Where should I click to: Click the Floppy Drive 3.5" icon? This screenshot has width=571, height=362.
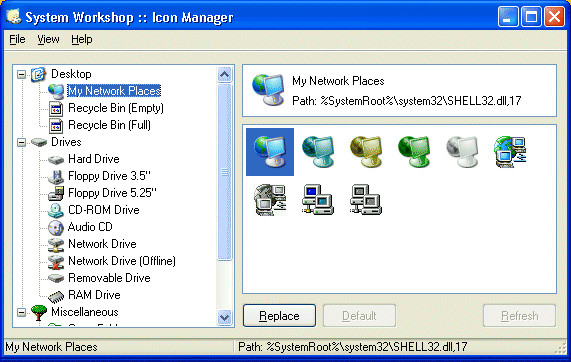(56, 176)
